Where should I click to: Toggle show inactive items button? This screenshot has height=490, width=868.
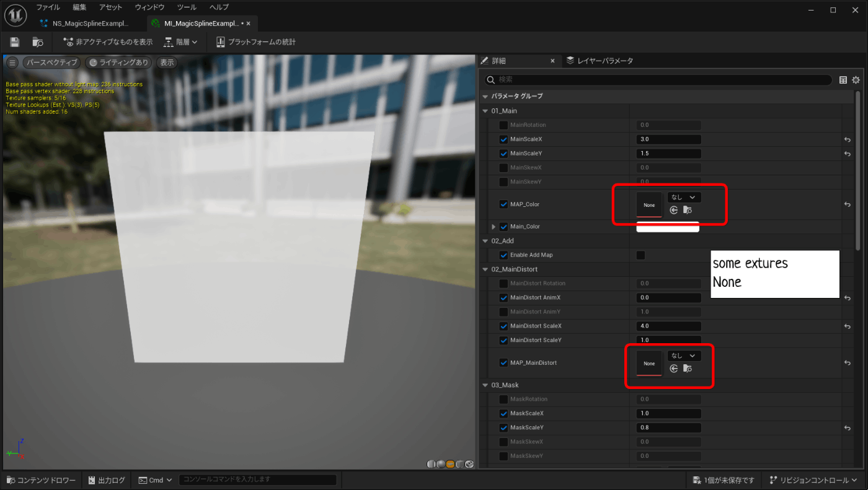point(108,42)
